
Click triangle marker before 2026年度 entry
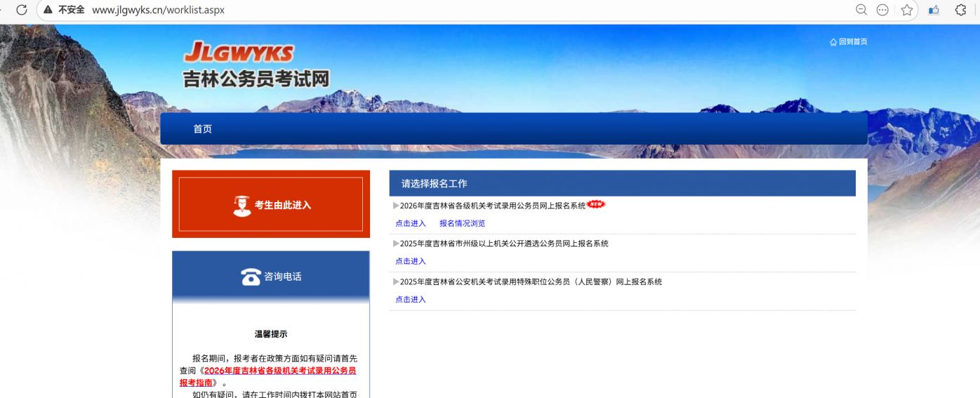pos(396,206)
